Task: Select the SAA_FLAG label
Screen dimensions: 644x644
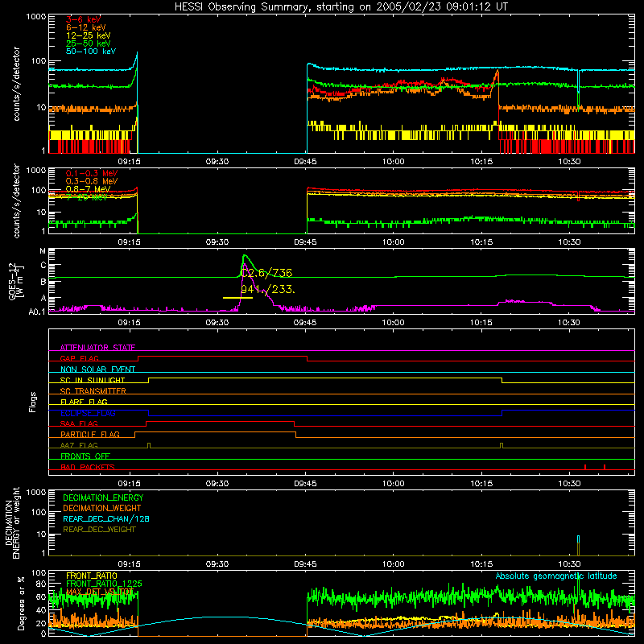Action: (x=79, y=423)
